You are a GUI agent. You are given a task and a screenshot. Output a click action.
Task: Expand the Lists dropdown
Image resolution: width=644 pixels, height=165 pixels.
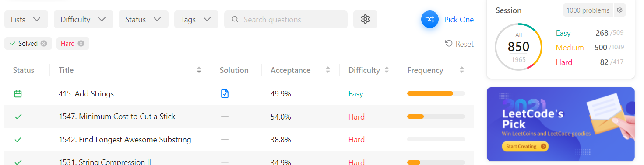[x=26, y=19]
